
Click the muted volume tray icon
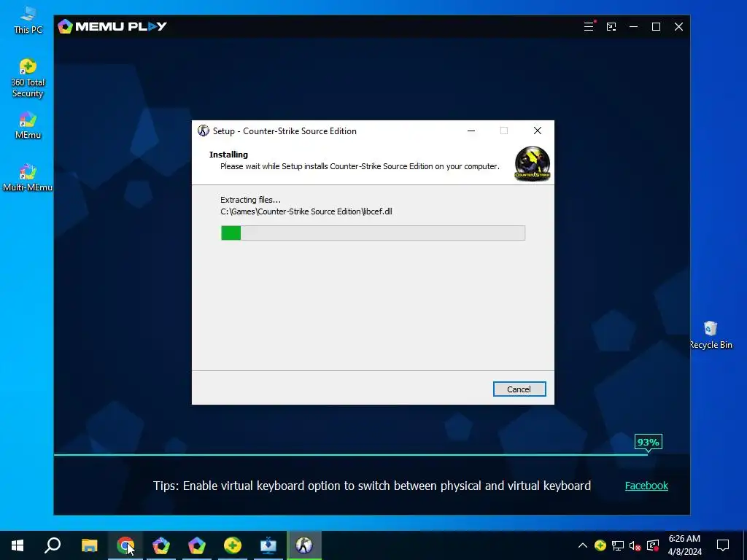tap(635, 545)
